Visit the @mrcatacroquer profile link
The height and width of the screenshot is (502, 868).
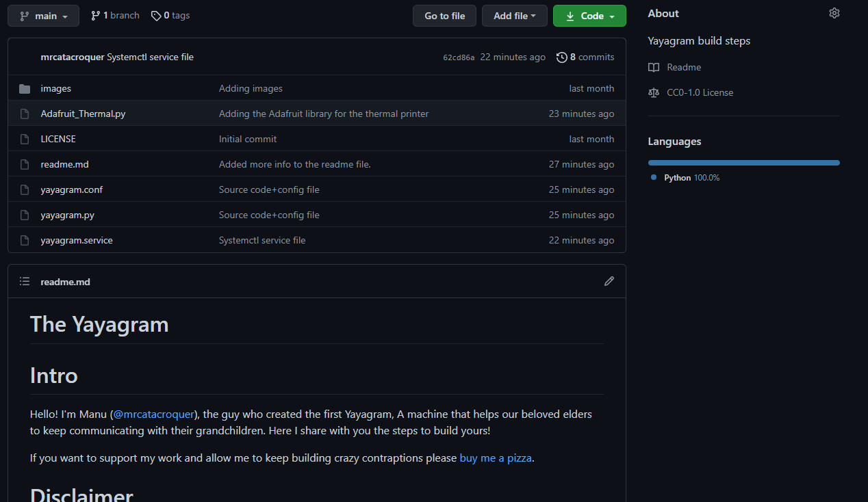153,414
